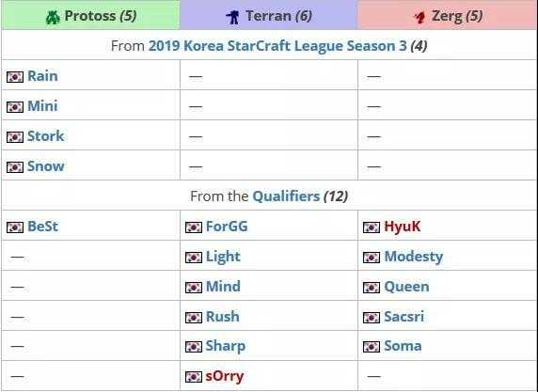Open Modesty's player page

point(414,257)
